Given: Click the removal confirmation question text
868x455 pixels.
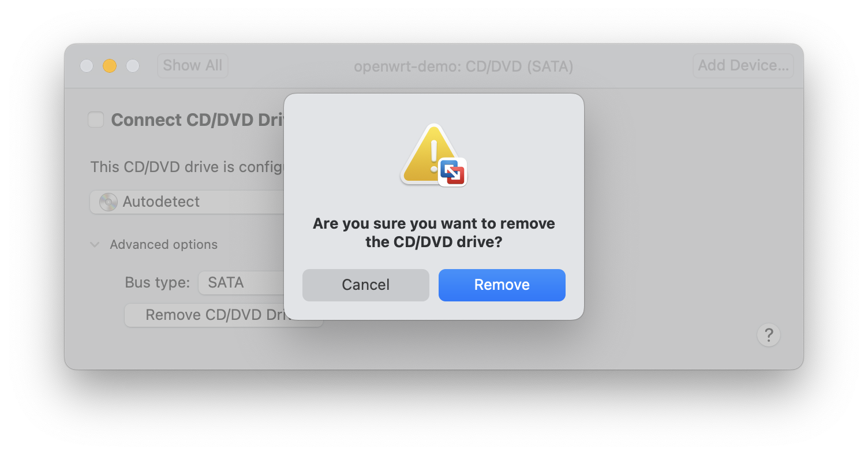Looking at the screenshot, I should [x=434, y=233].
